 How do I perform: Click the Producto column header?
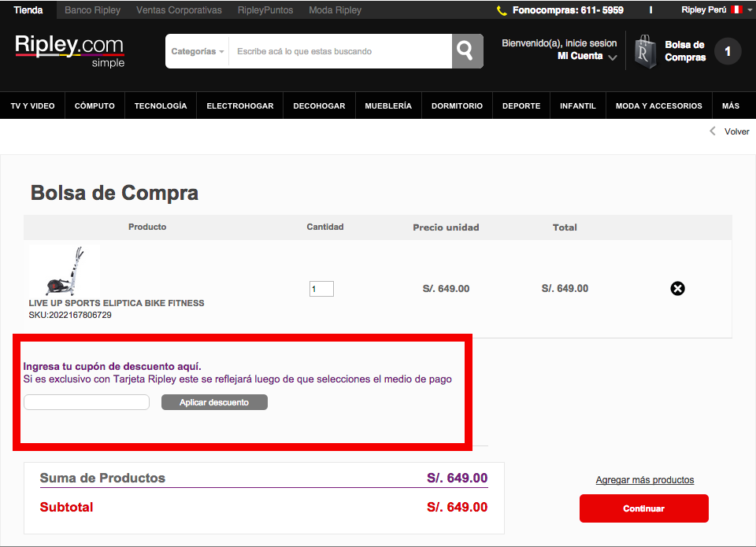tap(147, 227)
